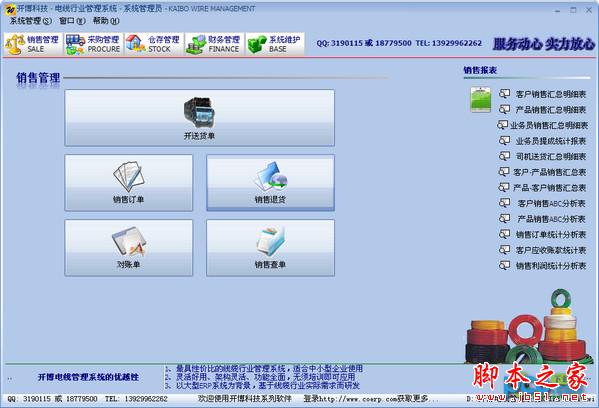Open the 帮助(H) menu
This screenshot has width=599, height=408.
(x=106, y=21)
